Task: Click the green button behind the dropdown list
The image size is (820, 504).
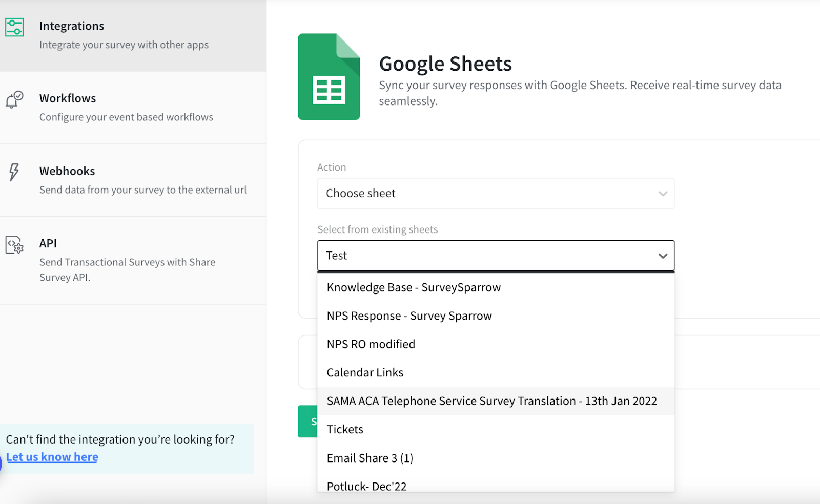Action: coord(307,422)
